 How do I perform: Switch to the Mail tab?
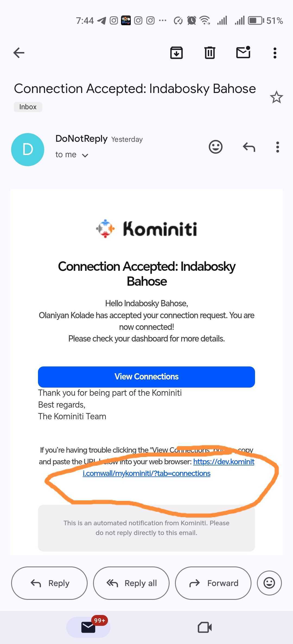(x=88, y=627)
